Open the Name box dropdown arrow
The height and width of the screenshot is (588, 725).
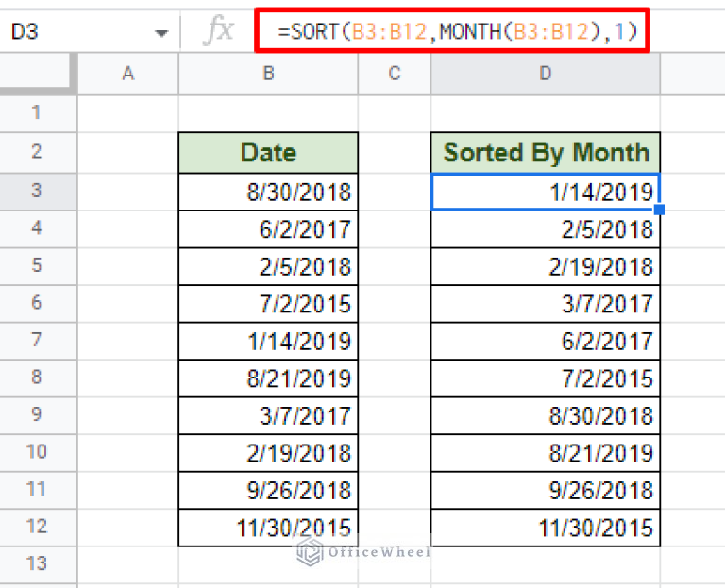(160, 33)
